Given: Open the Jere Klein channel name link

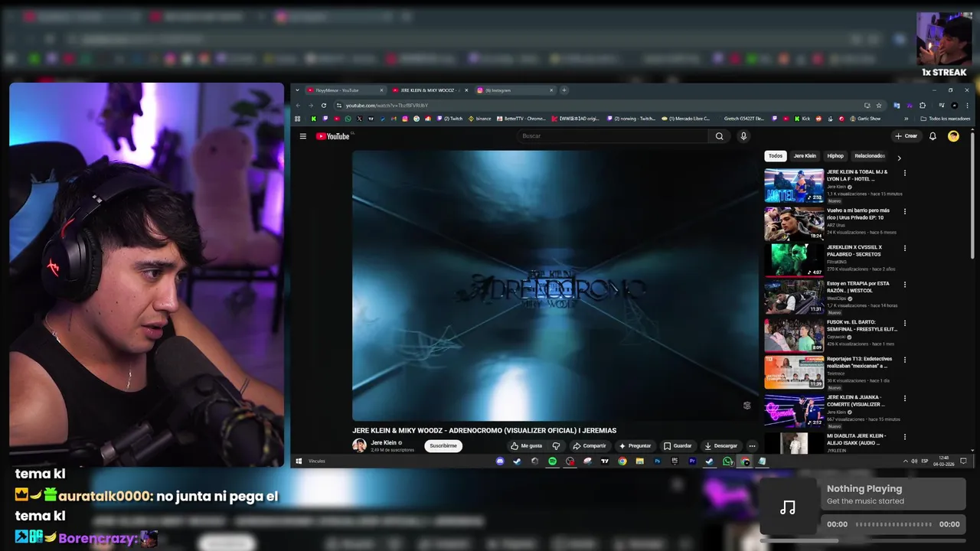Looking at the screenshot, I should [384, 442].
